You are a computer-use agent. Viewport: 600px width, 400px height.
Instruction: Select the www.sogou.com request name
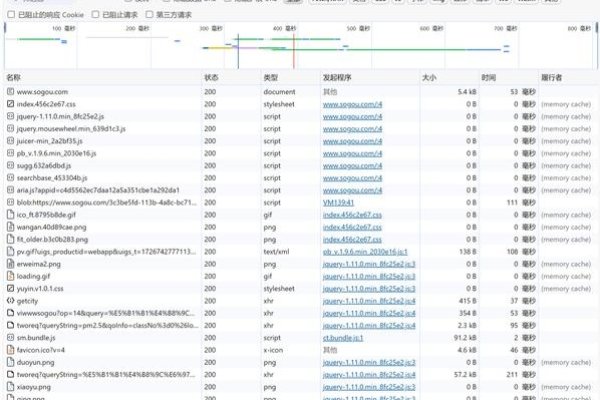[x=42, y=92]
